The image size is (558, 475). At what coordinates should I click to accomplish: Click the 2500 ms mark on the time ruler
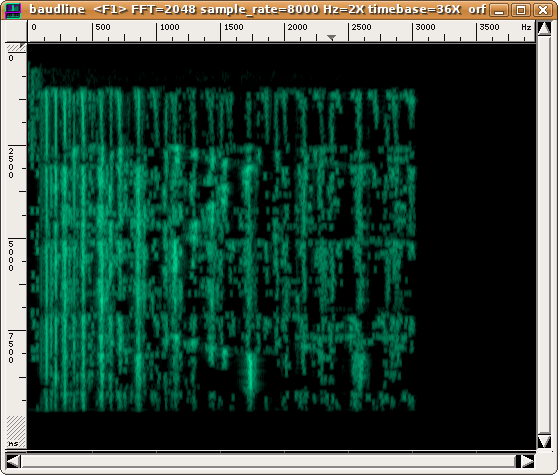11,163
